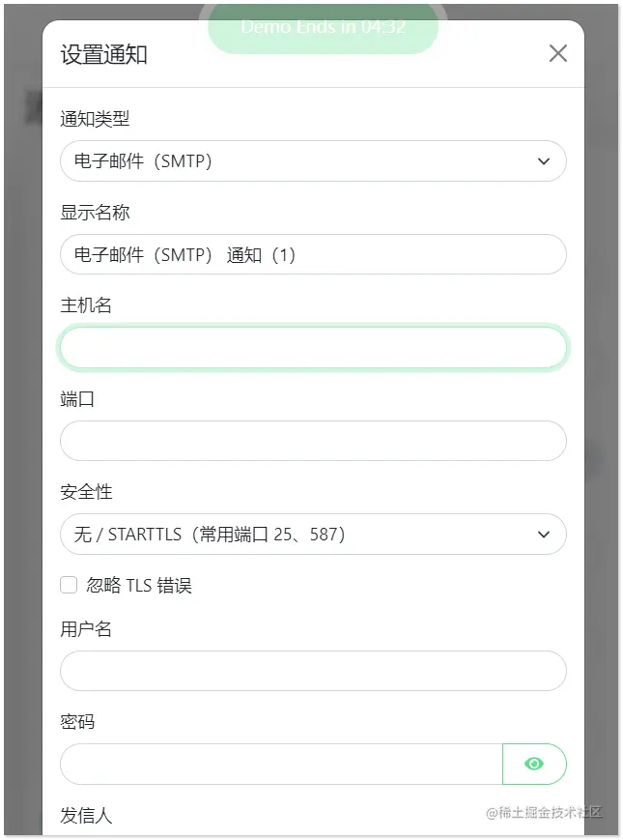Enable the 忽略 TLS 错误 checkbox

(68, 584)
